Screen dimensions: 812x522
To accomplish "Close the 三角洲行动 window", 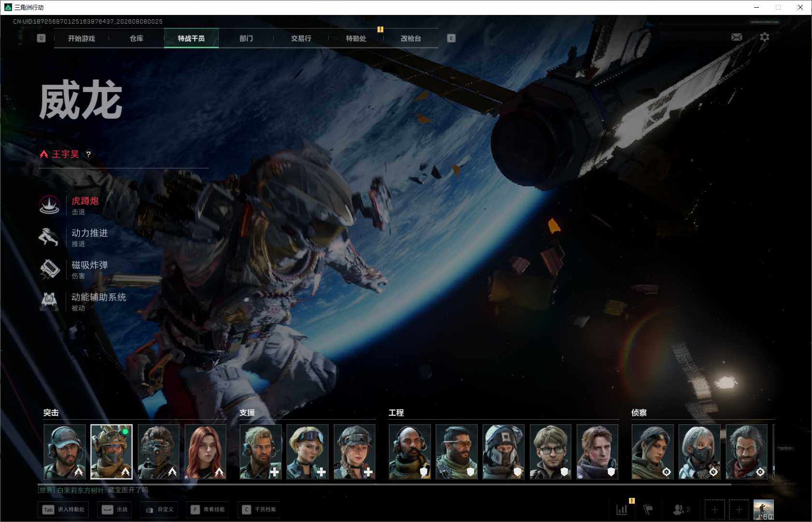I will click(800, 7).
